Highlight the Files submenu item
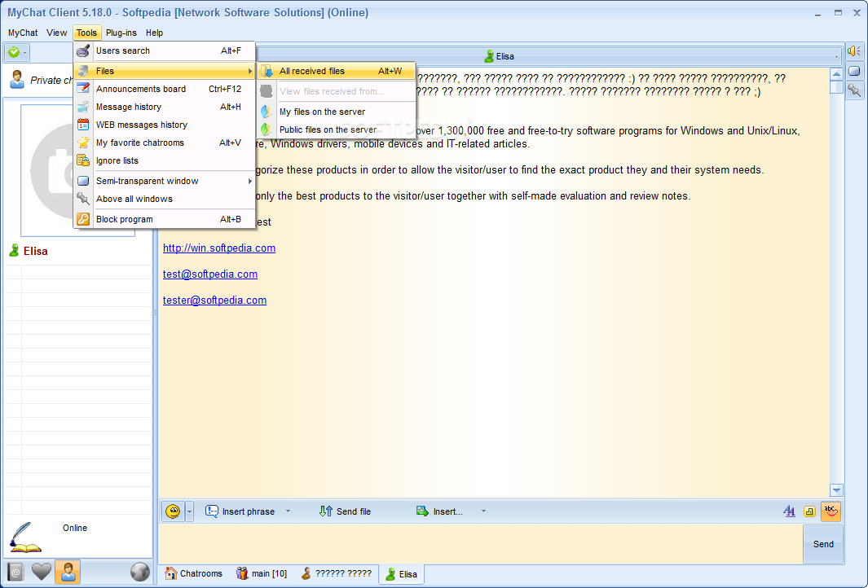The height and width of the screenshot is (588, 868). coord(165,71)
